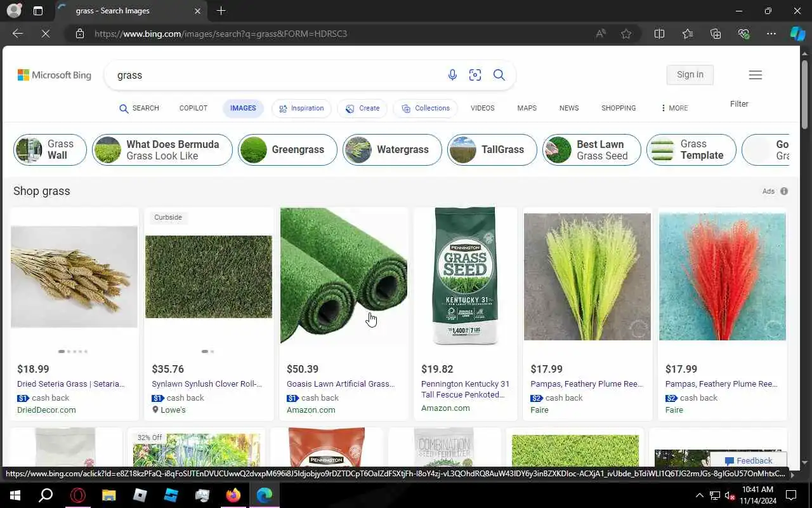The width and height of the screenshot is (812, 508).
Task: Launch Opera from the taskbar
Action: (78, 495)
